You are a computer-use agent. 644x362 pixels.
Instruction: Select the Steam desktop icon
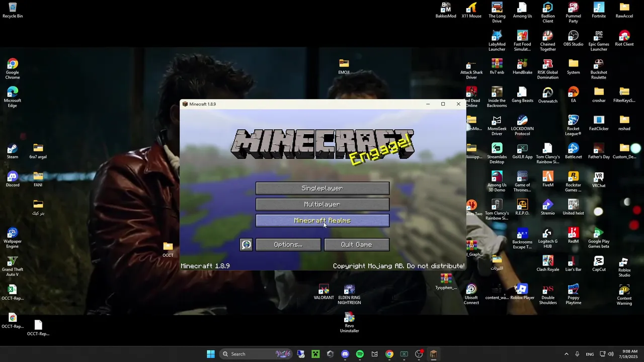pos(13,151)
